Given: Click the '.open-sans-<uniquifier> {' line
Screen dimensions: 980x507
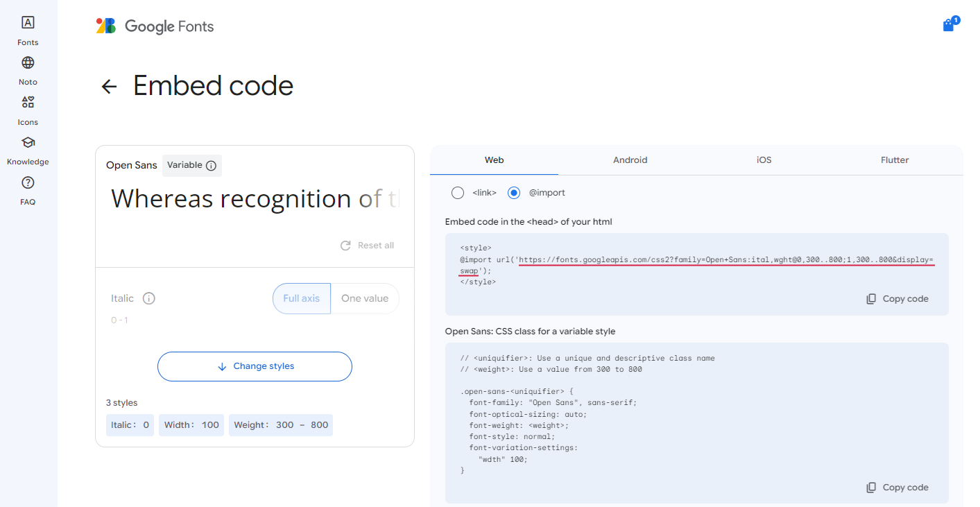Looking at the screenshot, I should [x=517, y=391].
